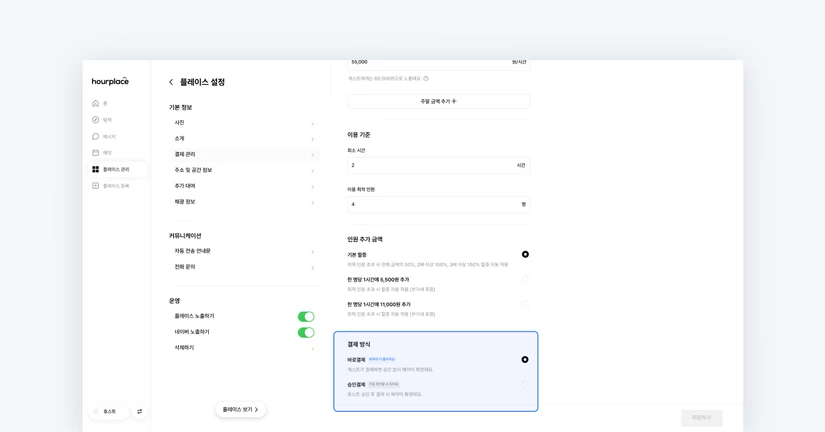Expand 전화 문의 row chevron
The width and height of the screenshot is (825, 432).
pos(313,268)
